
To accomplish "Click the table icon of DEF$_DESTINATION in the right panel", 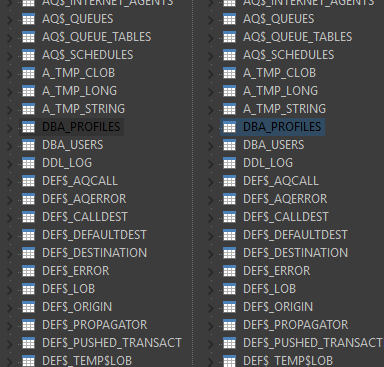I will 229,253.
